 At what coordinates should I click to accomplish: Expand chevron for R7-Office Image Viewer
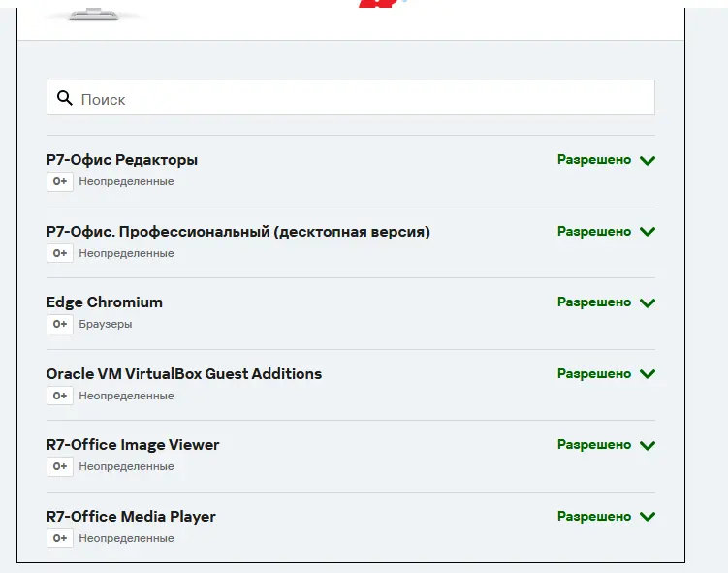(x=648, y=446)
